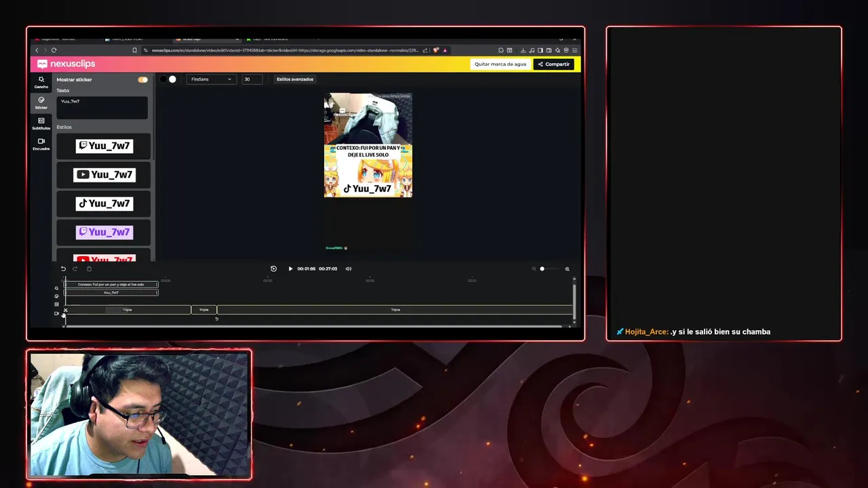The image size is (868, 488).
Task: Click the 00:27:03 duration text
Action: coord(328,269)
